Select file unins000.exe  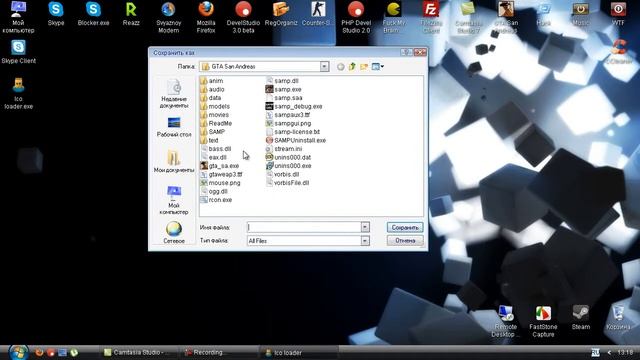(x=289, y=166)
